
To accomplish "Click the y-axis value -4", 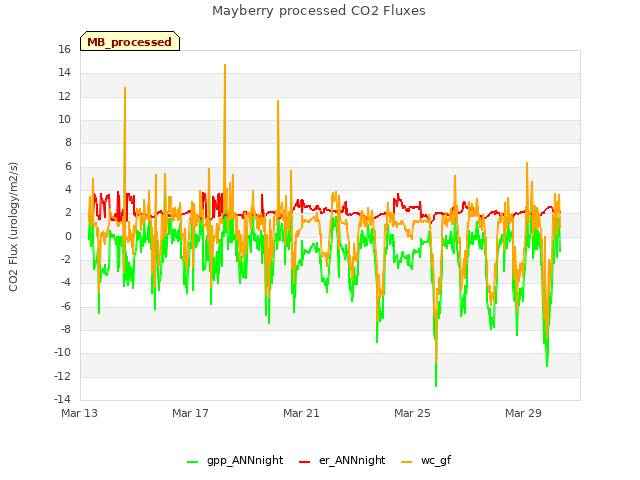I will click(66, 282).
